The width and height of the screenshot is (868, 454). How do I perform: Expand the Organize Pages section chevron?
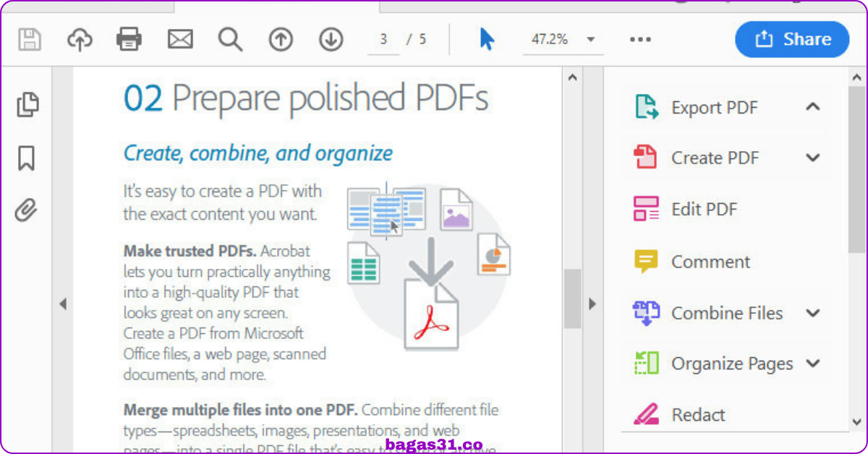tap(813, 364)
